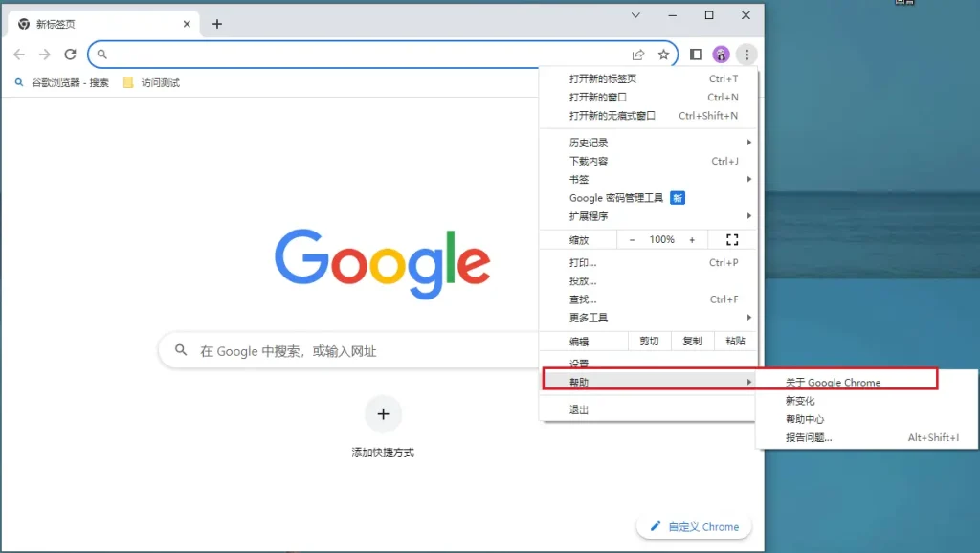Select 打开新的窗口 menu item
Screen dimensions: 980x553
click(x=649, y=97)
